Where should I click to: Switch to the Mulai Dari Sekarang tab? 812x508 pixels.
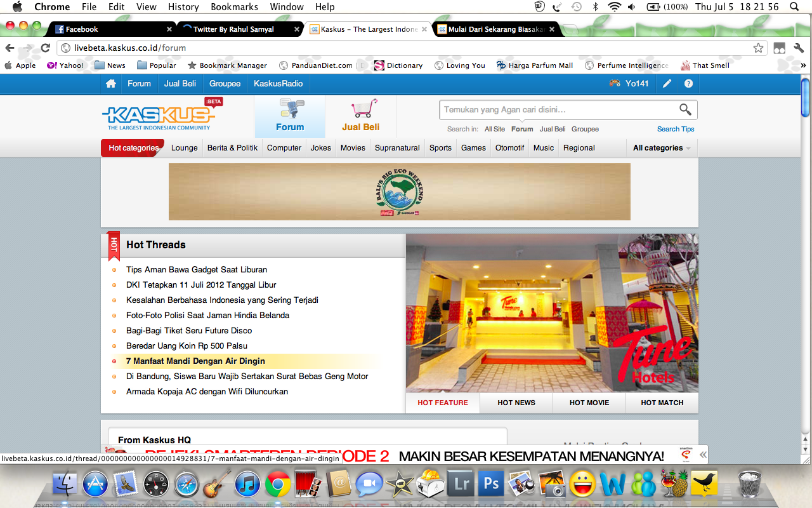coord(496,29)
